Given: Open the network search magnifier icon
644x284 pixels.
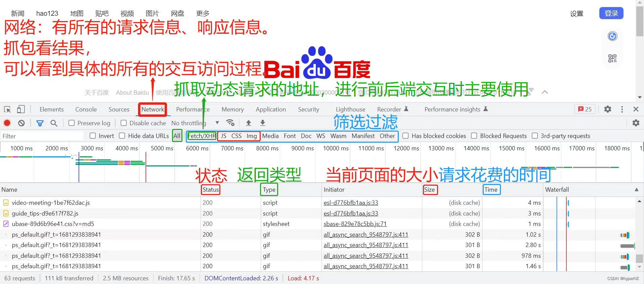Looking at the screenshot, I should [x=54, y=123].
